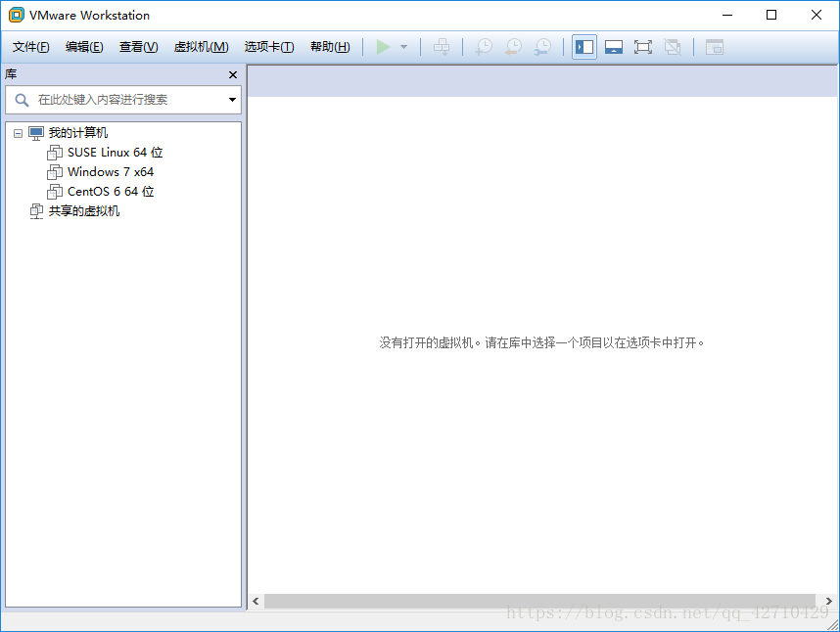Image resolution: width=840 pixels, height=632 pixels.
Task: Select 我的计算机 in the library tree
Action: click(78, 133)
